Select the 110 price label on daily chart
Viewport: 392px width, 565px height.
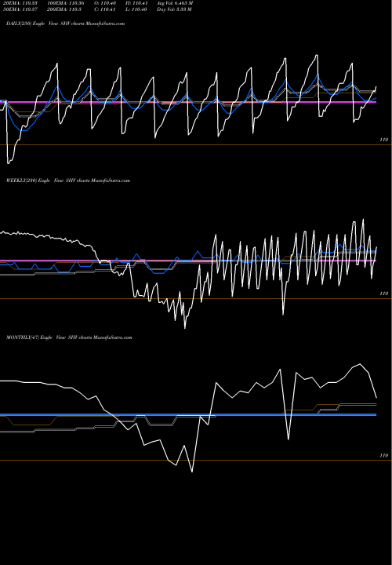click(x=383, y=140)
